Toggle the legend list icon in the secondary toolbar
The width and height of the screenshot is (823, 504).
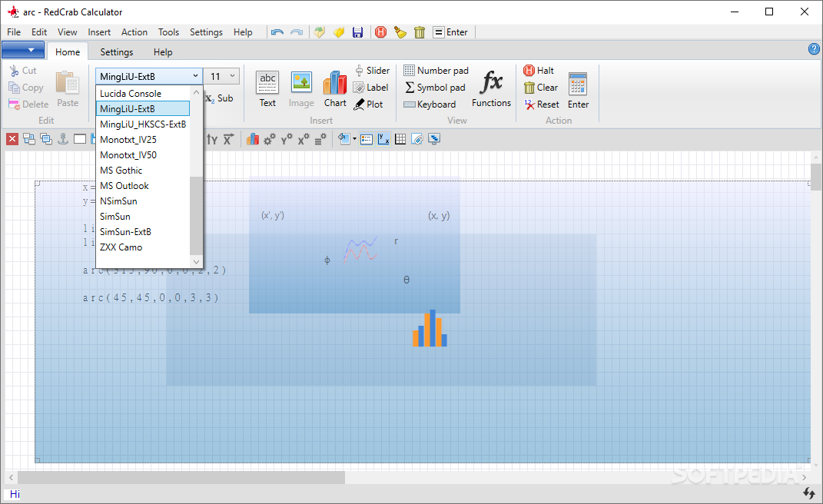367,139
